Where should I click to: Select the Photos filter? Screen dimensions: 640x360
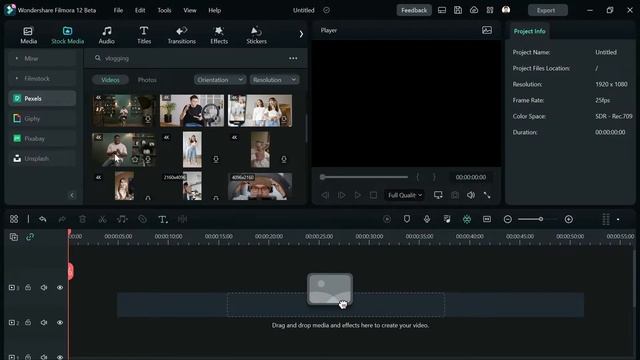click(x=147, y=80)
